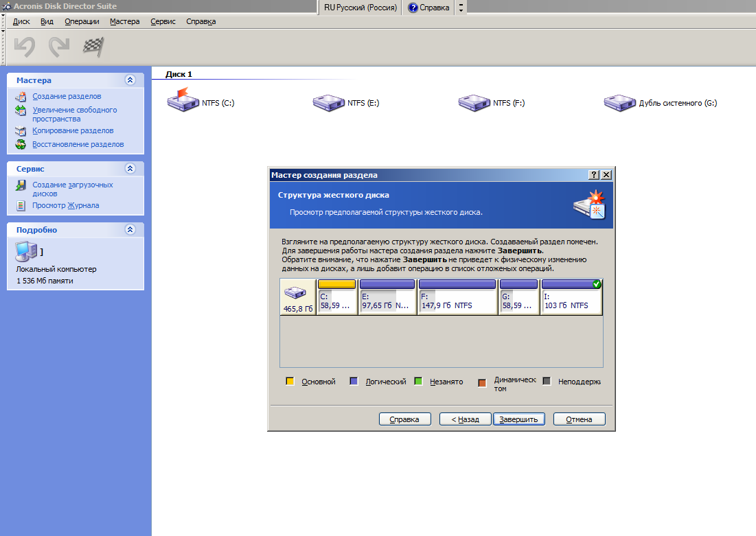Collapse the Подробно sidebar panel
Image resolution: width=756 pixels, height=536 pixels.
[x=130, y=230]
